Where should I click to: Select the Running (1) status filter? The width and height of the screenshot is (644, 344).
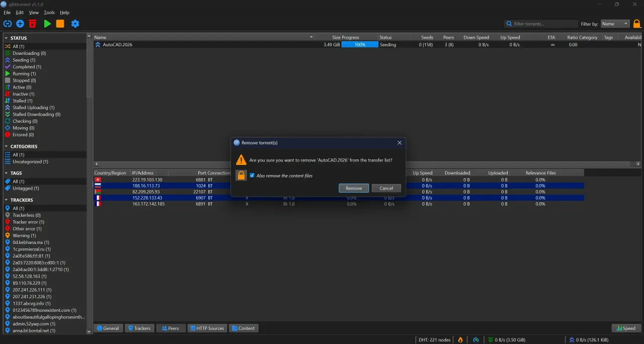click(x=24, y=73)
